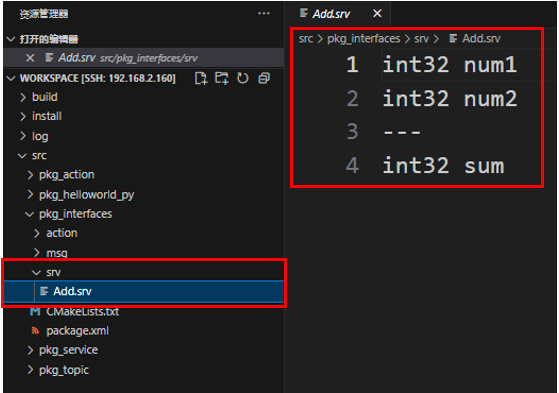Click the pkg_interfaces breadcrumb segment
Screen dimensions: 559x393
point(364,39)
